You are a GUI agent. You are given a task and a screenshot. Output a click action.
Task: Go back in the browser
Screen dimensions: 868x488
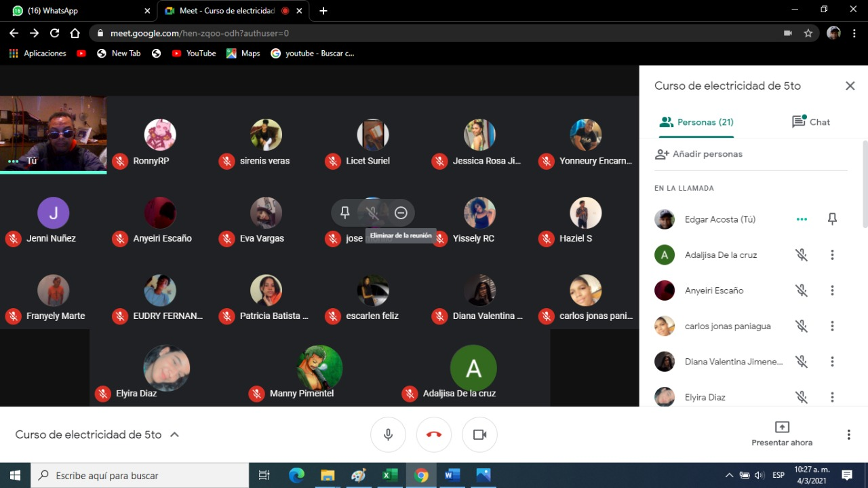point(14,33)
